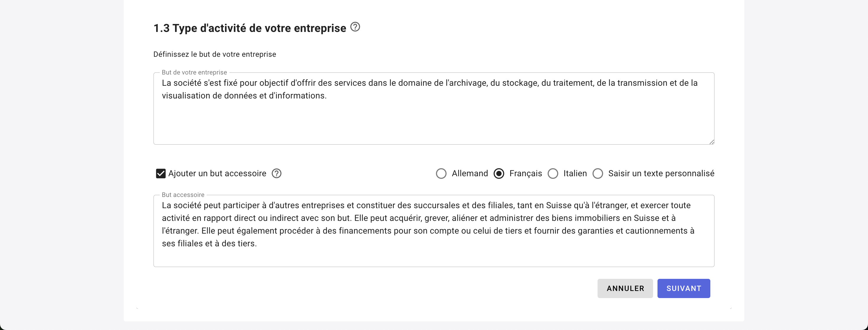Click the 'Saisir un texte personnalisé' label text
Viewport: 868px width, 330px height.
[661, 174]
